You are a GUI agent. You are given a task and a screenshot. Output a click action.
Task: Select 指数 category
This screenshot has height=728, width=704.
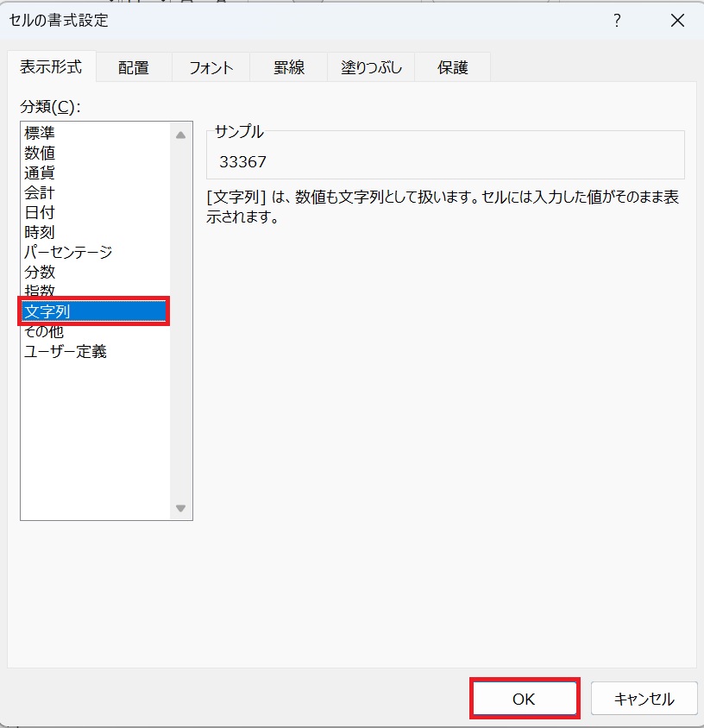coord(96,291)
